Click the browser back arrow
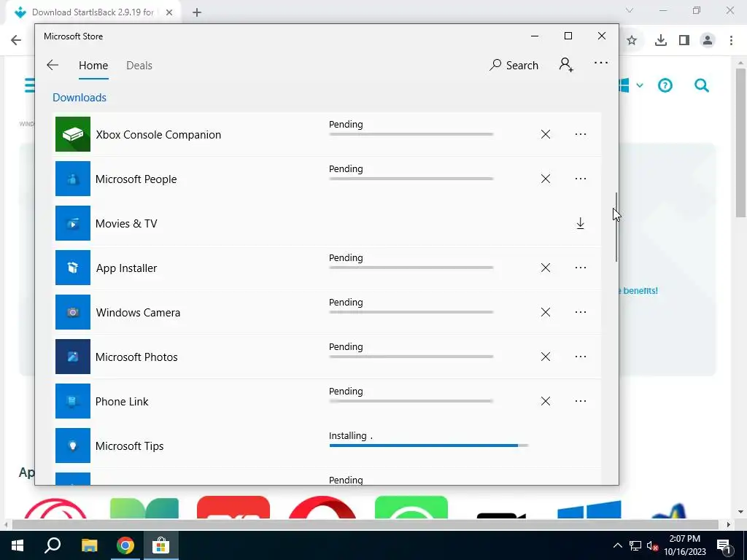The image size is (747, 560). (x=16, y=40)
